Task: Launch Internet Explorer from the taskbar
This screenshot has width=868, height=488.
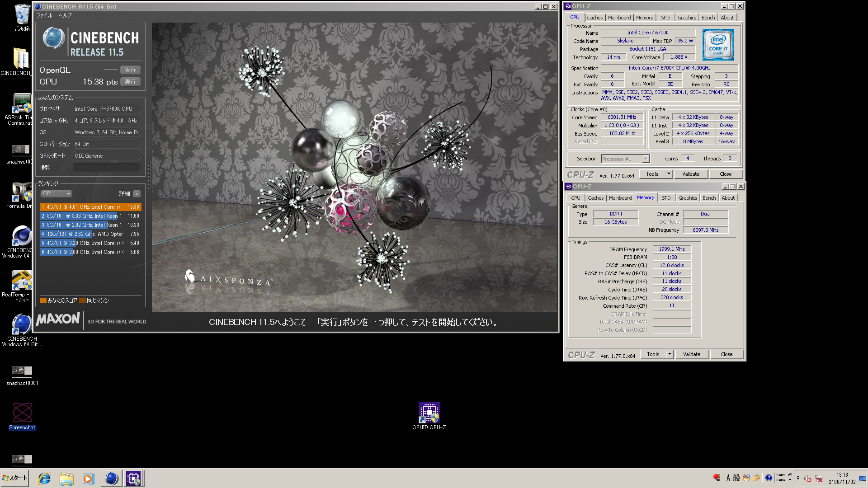Action: pos(44,479)
